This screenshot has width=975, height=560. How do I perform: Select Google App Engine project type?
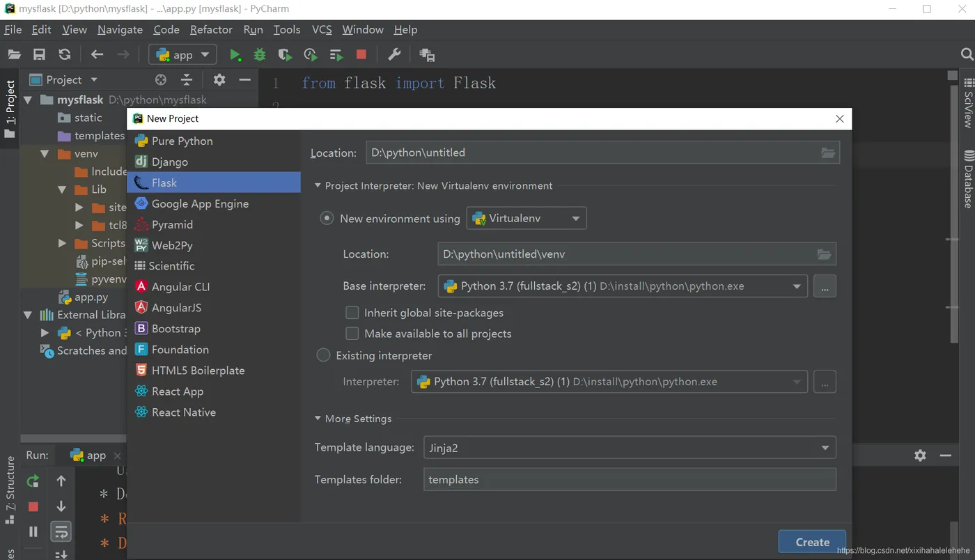tap(214, 203)
